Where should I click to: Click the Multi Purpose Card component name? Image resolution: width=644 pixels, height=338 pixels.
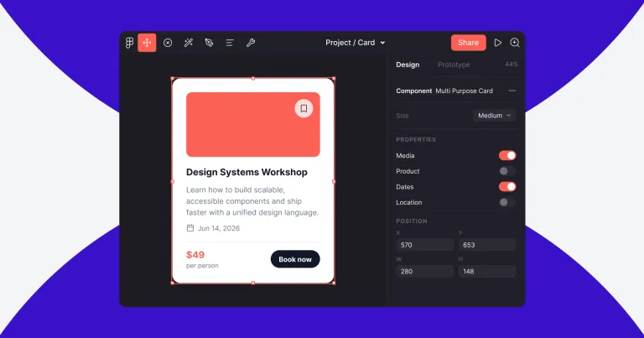click(464, 91)
